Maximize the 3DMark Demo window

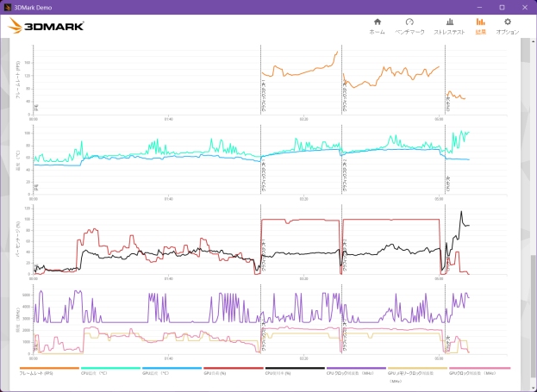[x=502, y=7]
